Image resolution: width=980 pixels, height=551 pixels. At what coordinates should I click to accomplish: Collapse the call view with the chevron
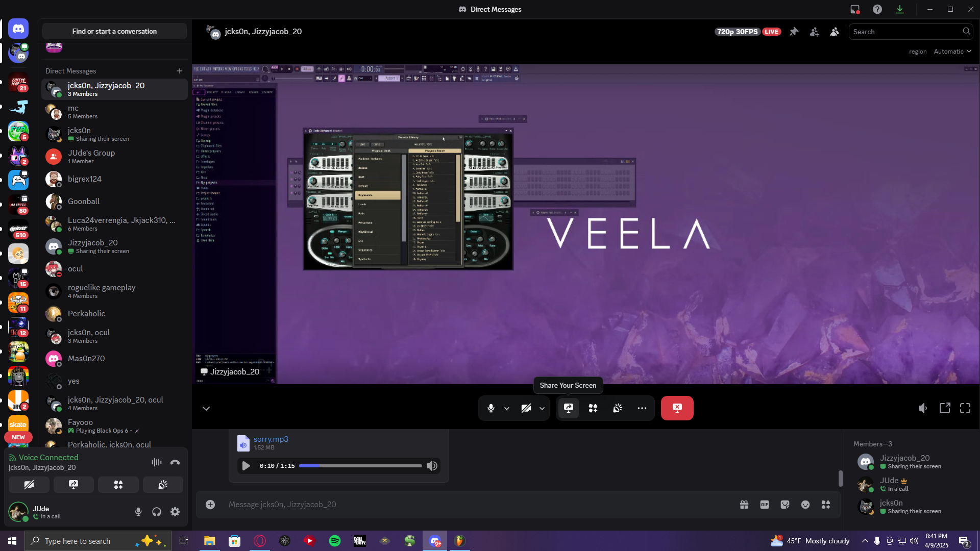coord(206,408)
